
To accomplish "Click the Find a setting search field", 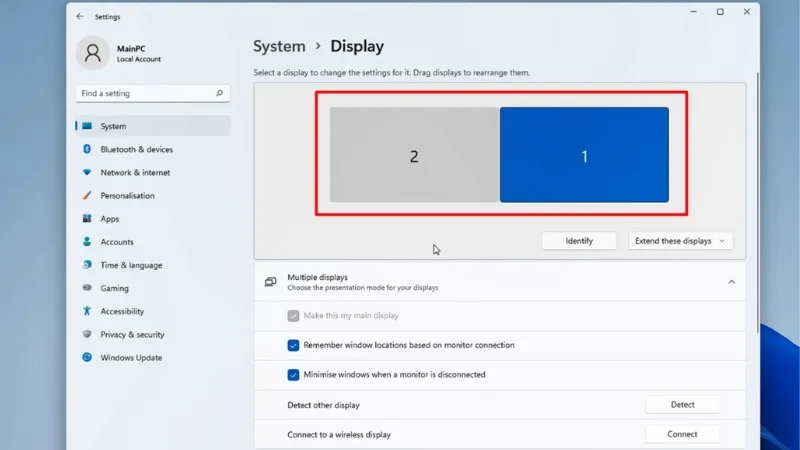I will pyautogui.click(x=145, y=94).
